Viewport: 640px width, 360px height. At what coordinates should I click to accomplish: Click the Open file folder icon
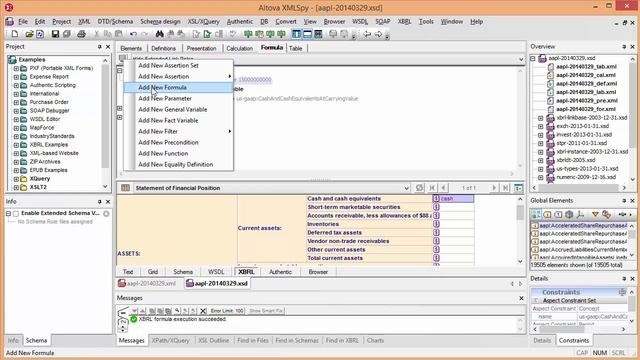(x=29, y=34)
